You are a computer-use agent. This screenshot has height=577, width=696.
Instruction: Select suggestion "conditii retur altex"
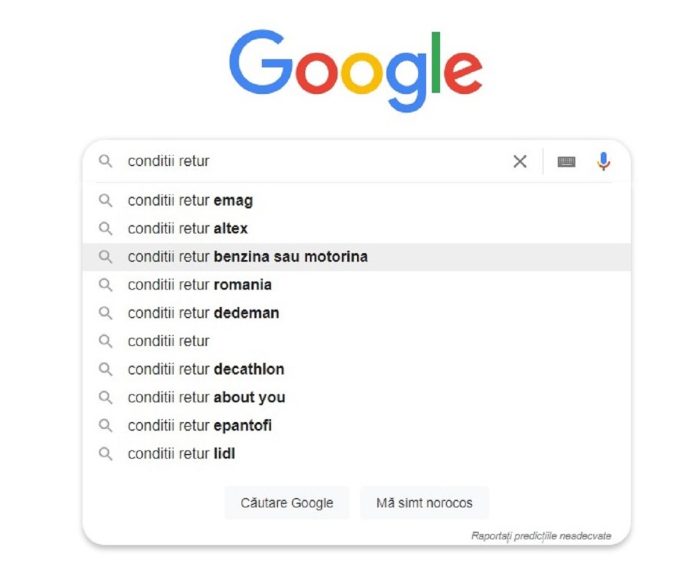click(188, 229)
